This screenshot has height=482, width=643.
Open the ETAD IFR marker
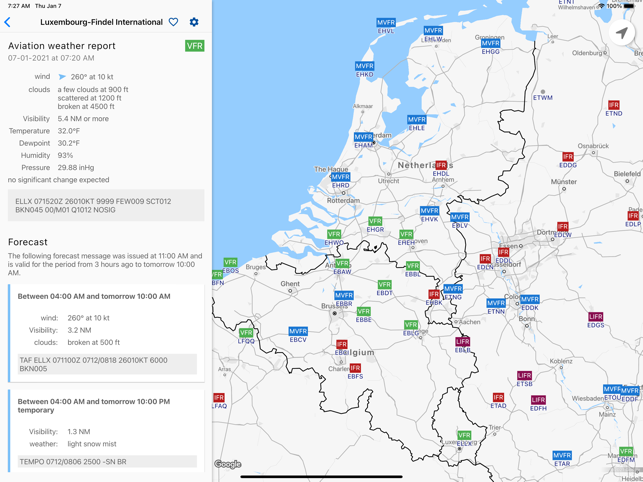tap(498, 397)
